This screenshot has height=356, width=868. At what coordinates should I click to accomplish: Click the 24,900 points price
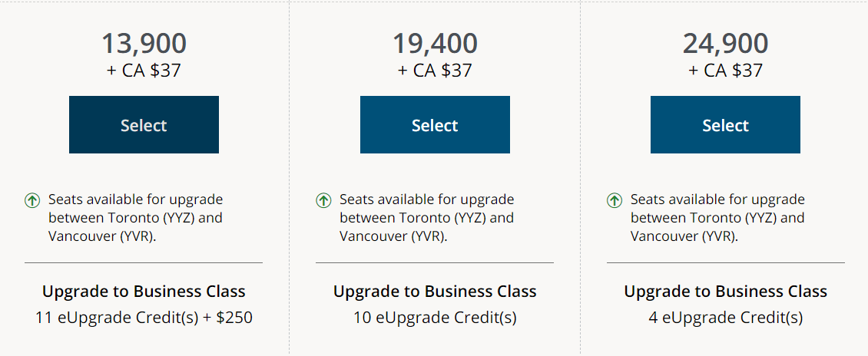click(725, 43)
